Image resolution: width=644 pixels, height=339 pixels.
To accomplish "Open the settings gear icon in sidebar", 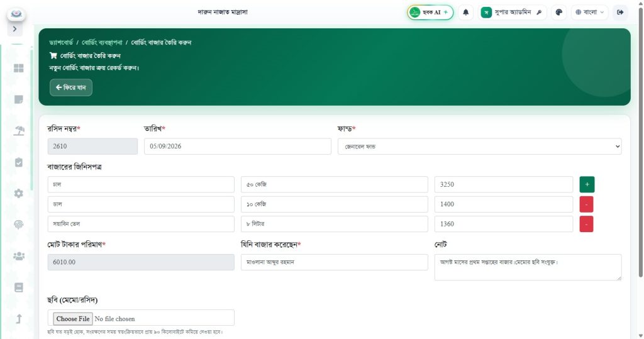I will (x=18, y=194).
